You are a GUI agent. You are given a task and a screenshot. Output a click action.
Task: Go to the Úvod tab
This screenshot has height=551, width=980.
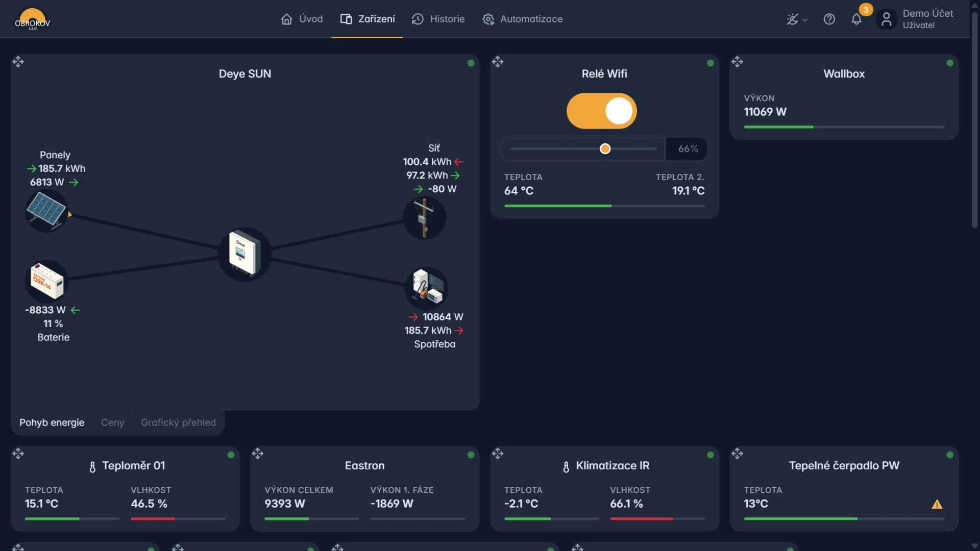click(x=302, y=19)
